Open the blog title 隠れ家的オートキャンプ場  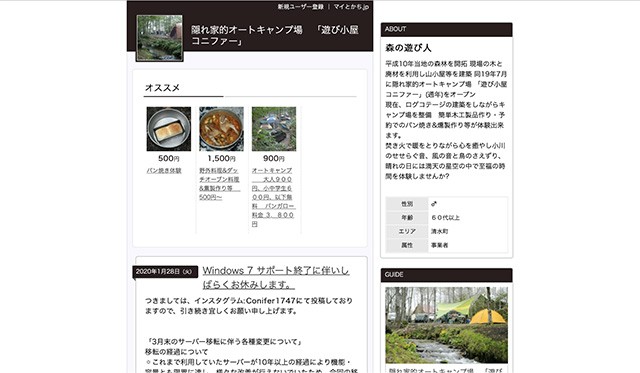tap(275, 36)
